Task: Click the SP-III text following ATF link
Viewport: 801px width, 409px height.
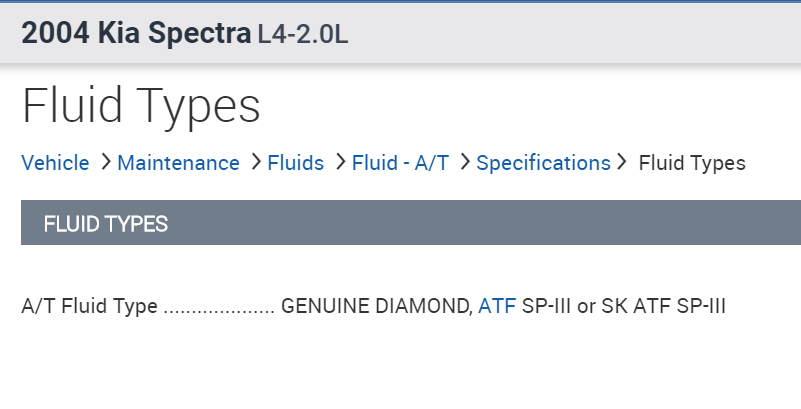Action: click(x=547, y=306)
